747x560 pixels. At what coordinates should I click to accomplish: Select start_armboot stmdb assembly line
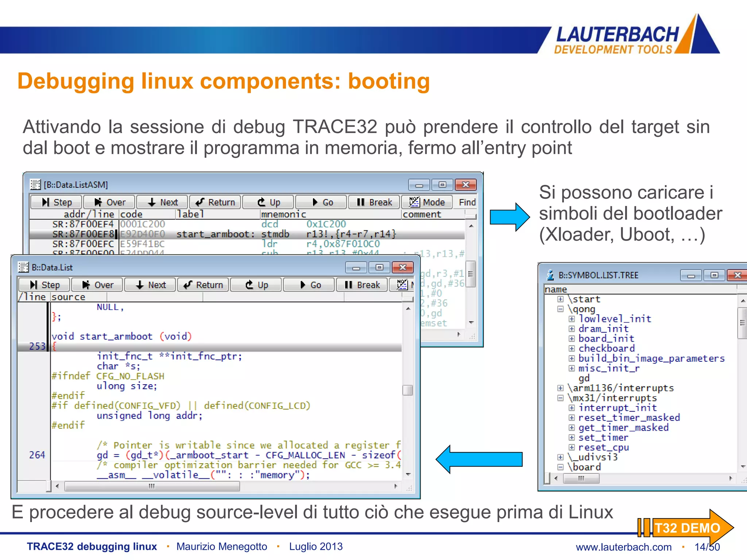click(x=247, y=234)
